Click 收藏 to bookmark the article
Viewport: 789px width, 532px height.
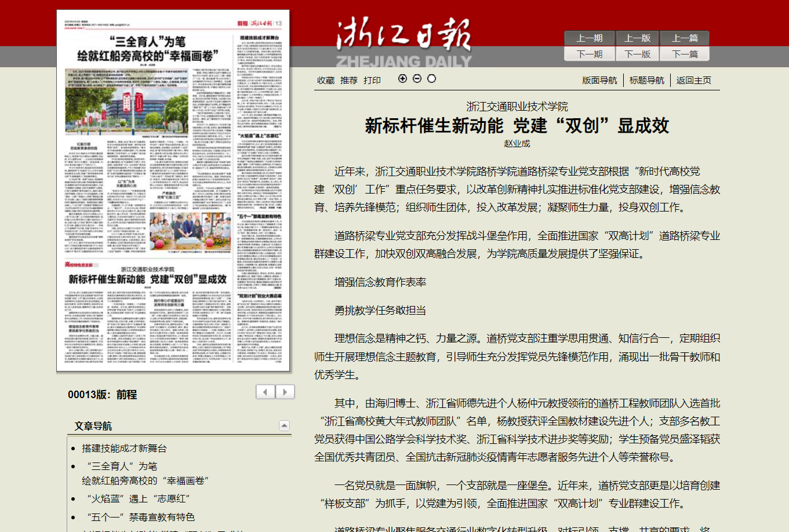[326, 81]
